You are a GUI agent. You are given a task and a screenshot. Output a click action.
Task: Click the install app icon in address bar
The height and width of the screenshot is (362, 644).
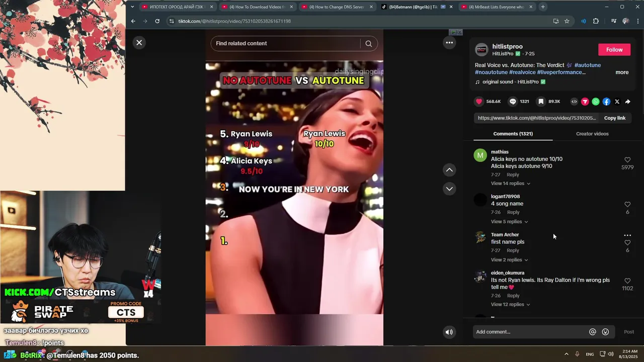(556, 21)
